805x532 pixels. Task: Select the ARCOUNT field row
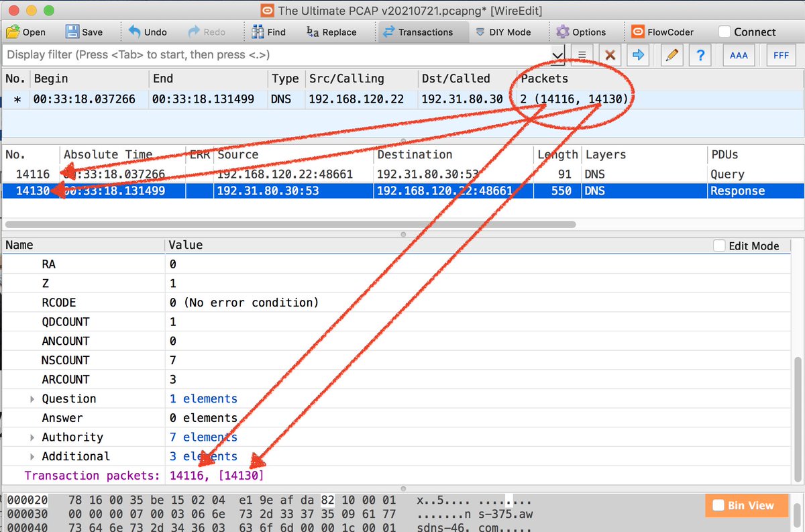(397, 379)
